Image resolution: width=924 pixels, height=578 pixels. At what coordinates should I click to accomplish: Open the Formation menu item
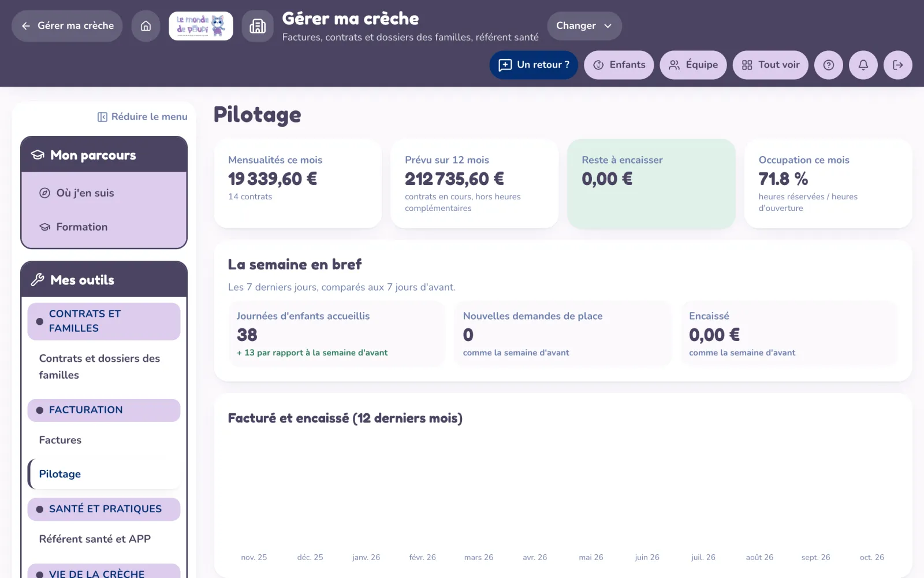(104, 227)
